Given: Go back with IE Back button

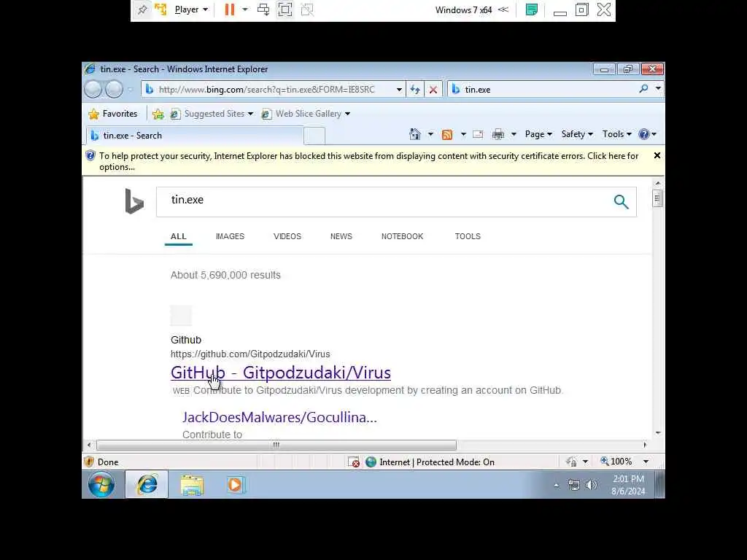Looking at the screenshot, I should pyautogui.click(x=93, y=89).
